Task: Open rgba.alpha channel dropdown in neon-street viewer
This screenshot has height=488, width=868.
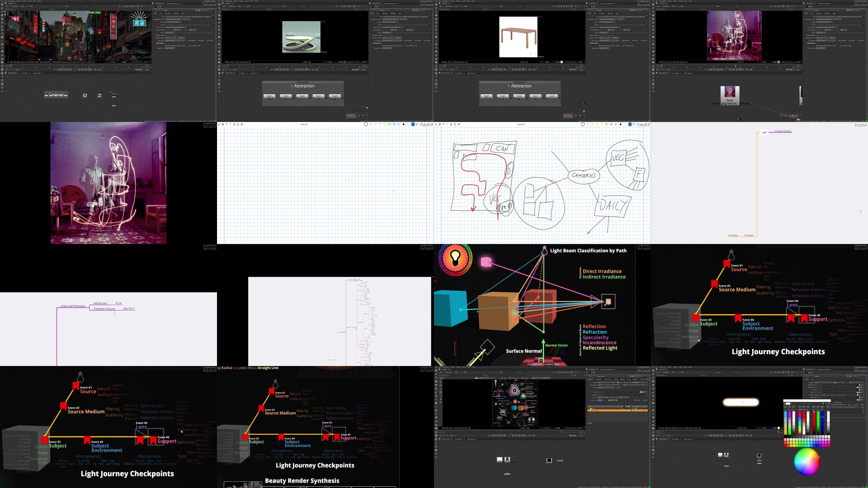Action: click(x=15, y=6)
